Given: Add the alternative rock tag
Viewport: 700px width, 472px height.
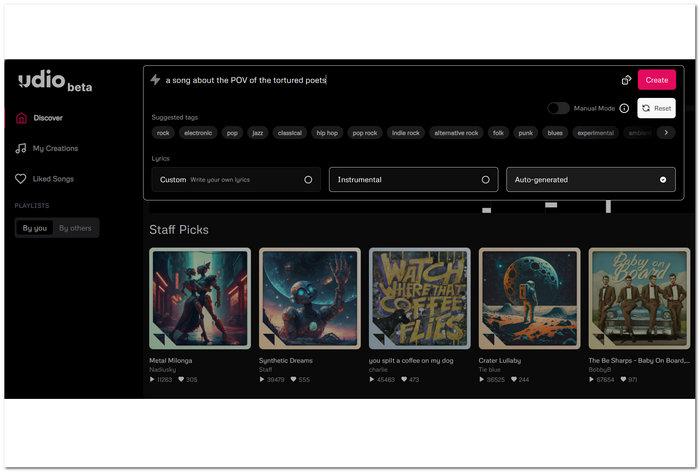Looking at the screenshot, I should [x=456, y=133].
